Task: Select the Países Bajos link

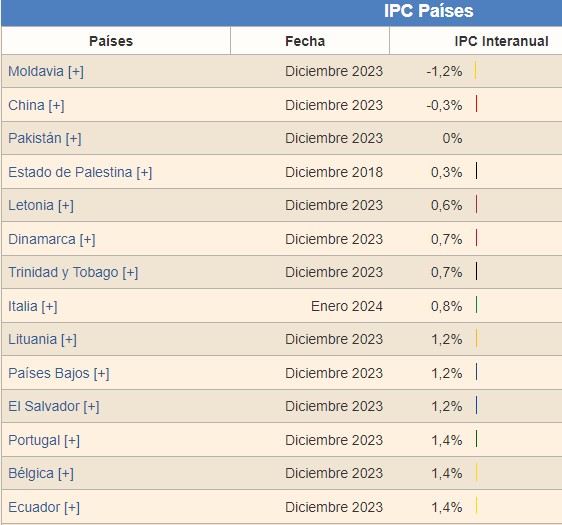Action: tap(49, 373)
